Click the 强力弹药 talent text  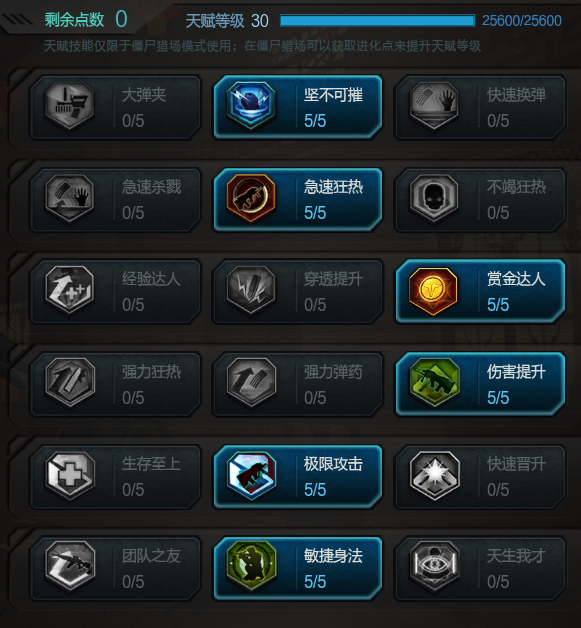pyautogui.click(x=333, y=372)
